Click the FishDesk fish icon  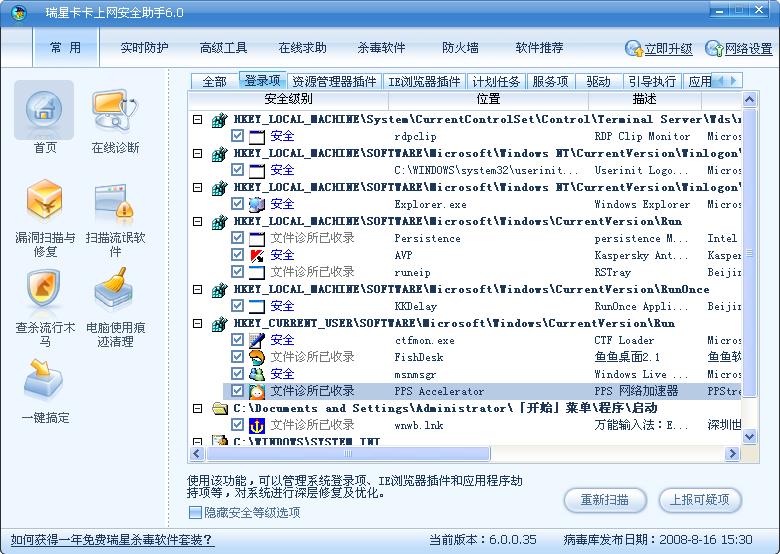pos(257,357)
